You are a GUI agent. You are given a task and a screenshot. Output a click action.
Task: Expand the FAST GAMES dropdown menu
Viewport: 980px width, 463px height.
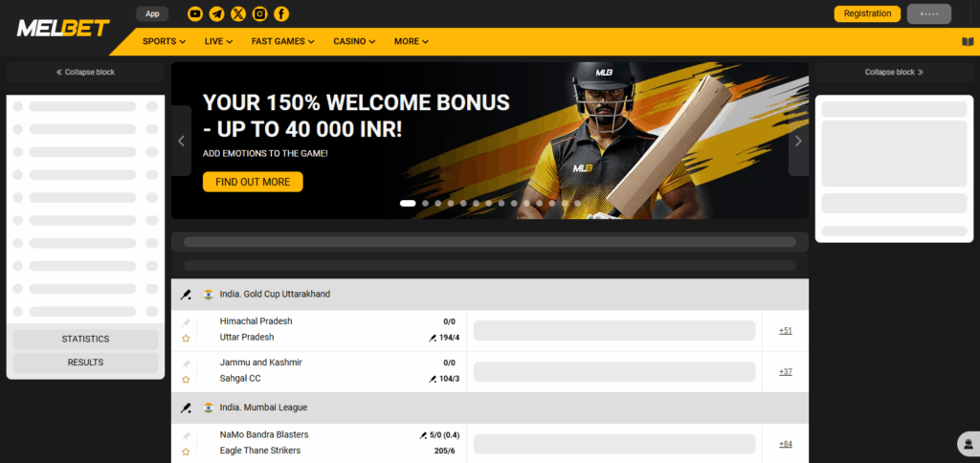pyautogui.click(x=282, y=42)
